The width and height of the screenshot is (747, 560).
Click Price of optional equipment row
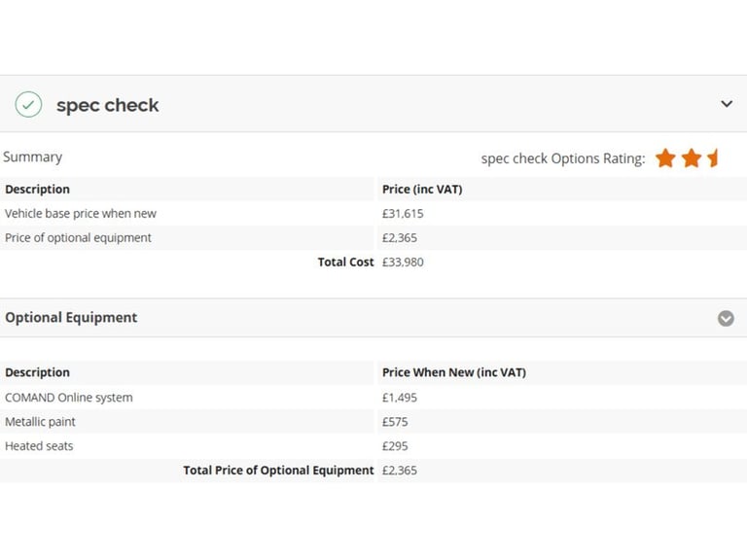click(x=373, y=237)
